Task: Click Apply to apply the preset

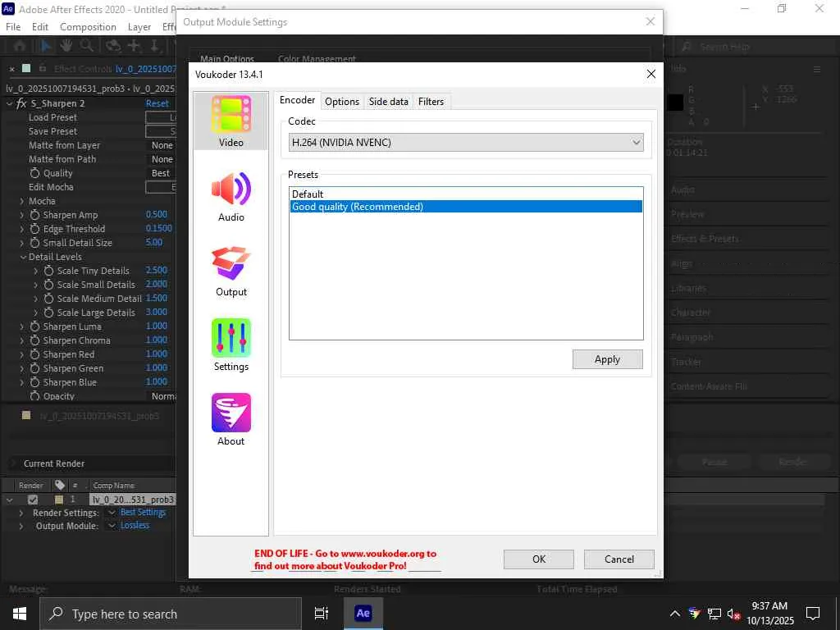Action: point(608,359)
